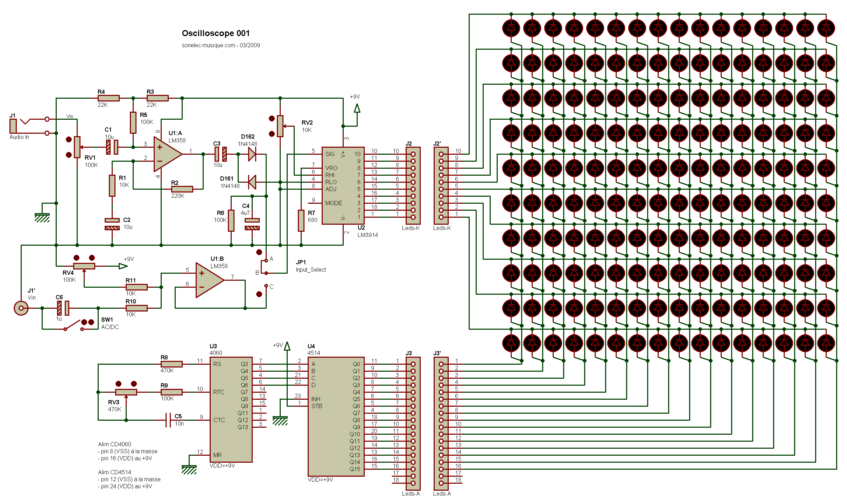
Task: Click the title 'Oscilloscope 001'
Action: click(216, 33)
